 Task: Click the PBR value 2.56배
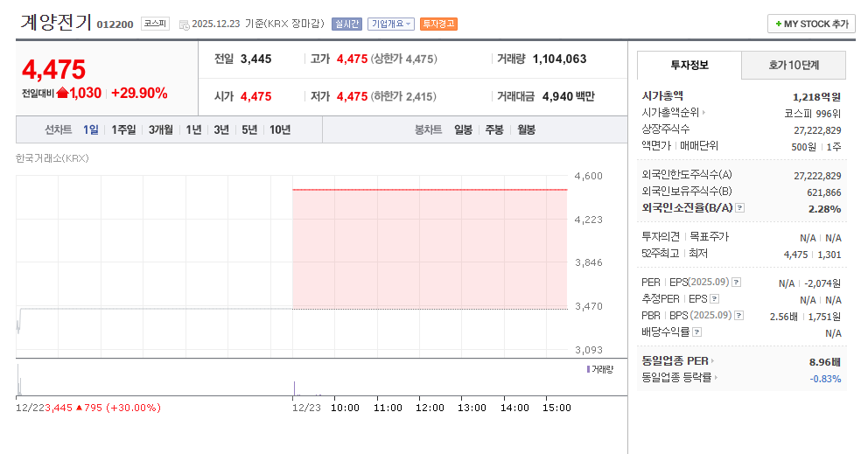784,317
